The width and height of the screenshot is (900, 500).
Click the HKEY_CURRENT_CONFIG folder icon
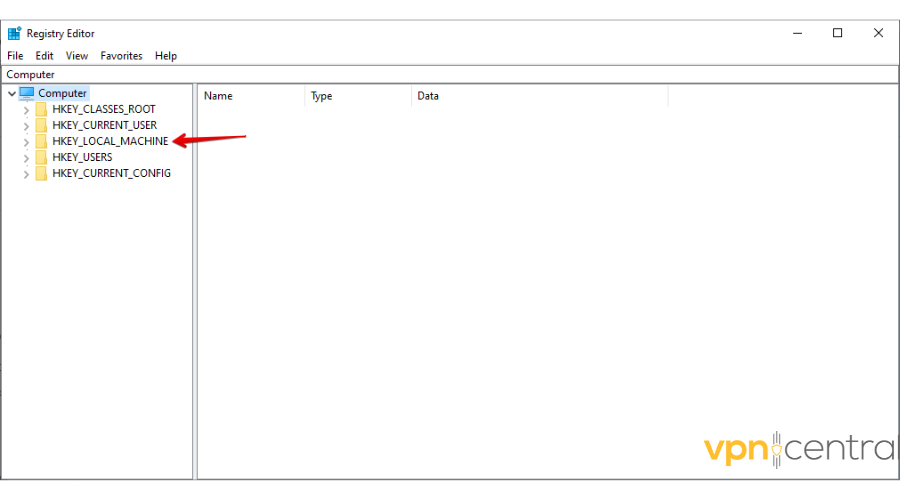click(41, 173)
